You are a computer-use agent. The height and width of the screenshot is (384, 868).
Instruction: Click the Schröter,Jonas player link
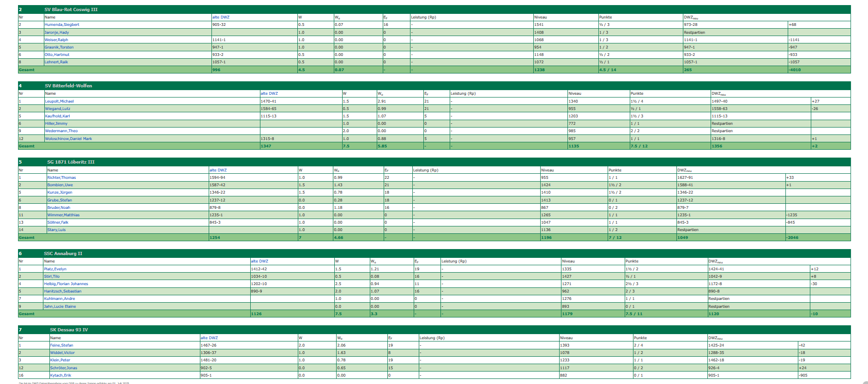(x=64, y=368)
